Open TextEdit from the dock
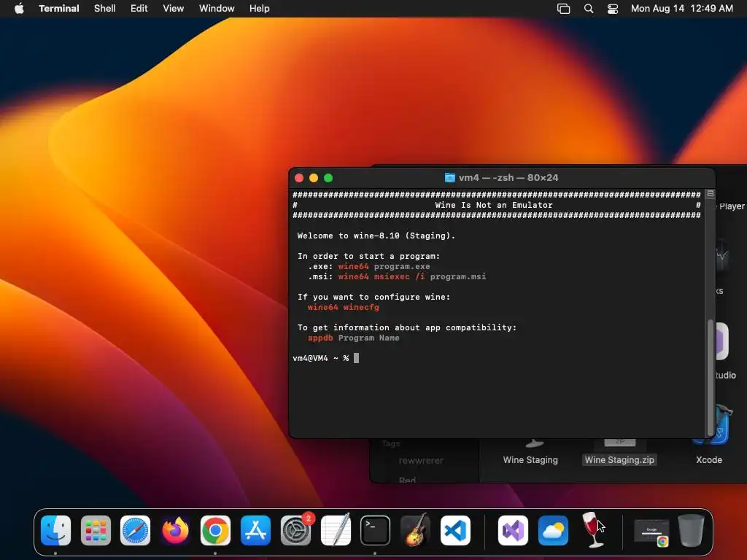 [336, 530]
